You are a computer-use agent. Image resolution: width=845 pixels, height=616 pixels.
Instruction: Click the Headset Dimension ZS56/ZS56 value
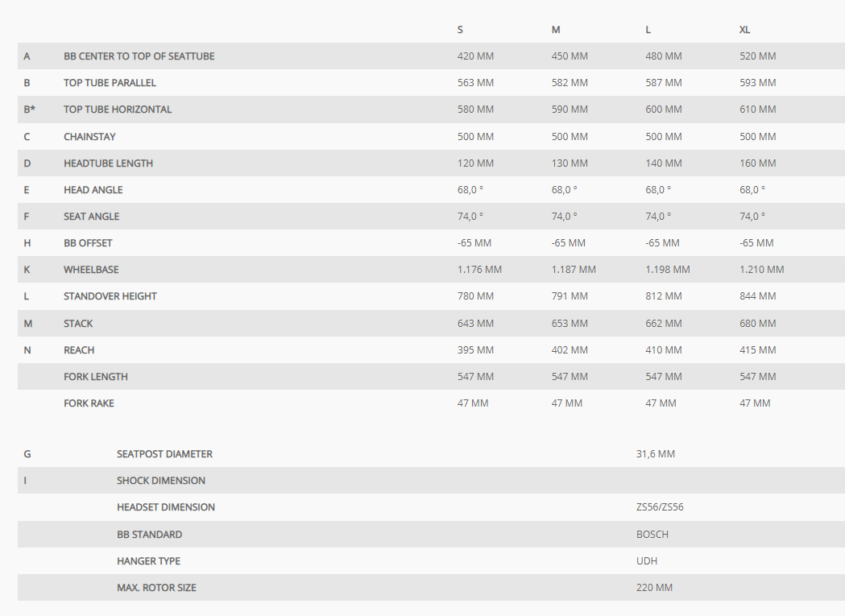(660, 507)
